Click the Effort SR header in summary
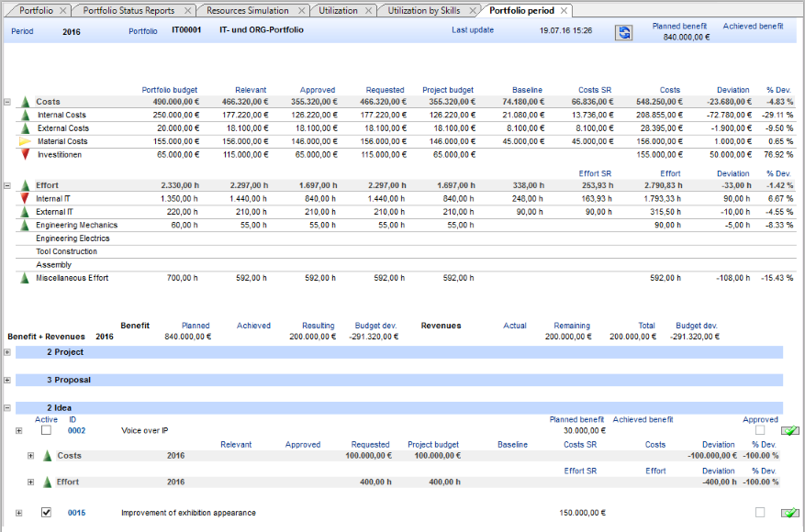This screenshot has height=532, width=805. pos(595,173)
